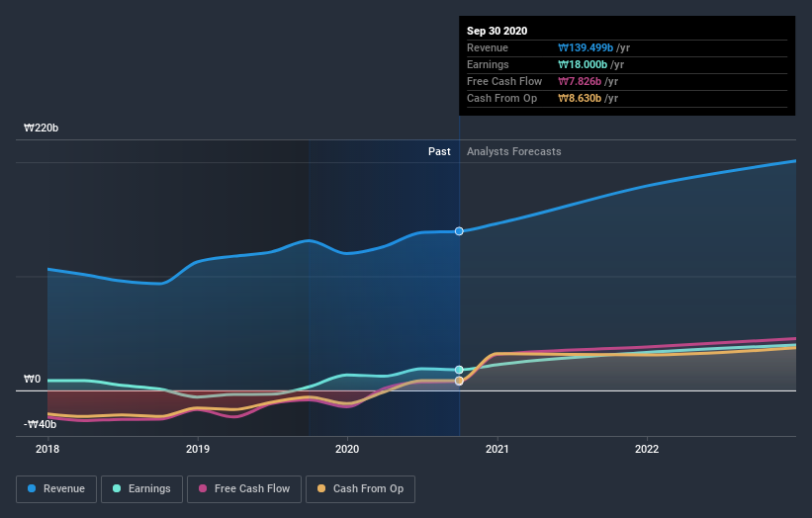Select the Earnings data point marker at Sep 2020
The height and width of the screenshot is (518, 812).
(459, 370)
